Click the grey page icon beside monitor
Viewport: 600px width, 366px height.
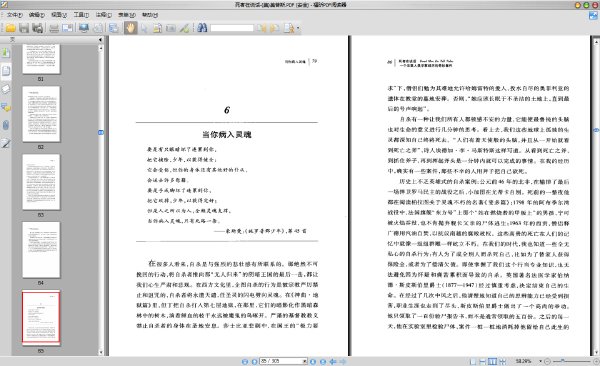click(98, 28)
